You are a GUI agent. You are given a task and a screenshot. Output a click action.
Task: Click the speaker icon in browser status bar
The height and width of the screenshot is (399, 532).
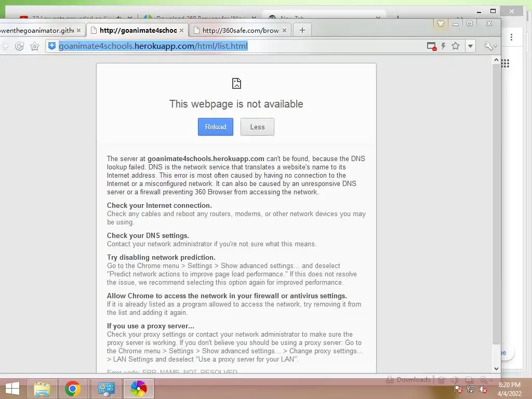(x=455, y=380)
